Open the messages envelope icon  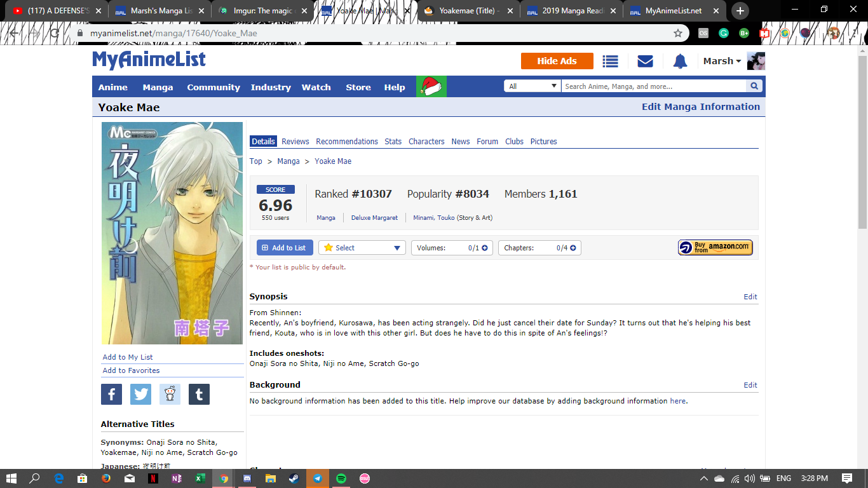click(x=645, y=61)
